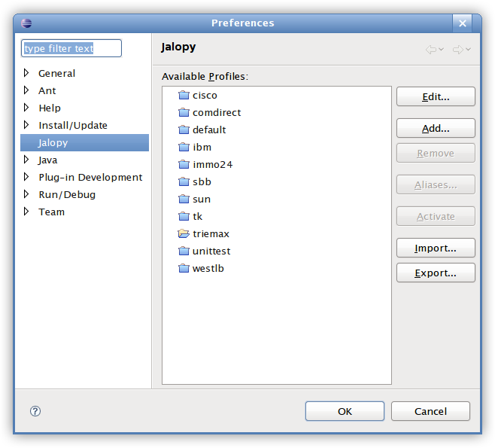495x448 pixels.
Task: Click the ibm profile folder icon
Action: 184,148
